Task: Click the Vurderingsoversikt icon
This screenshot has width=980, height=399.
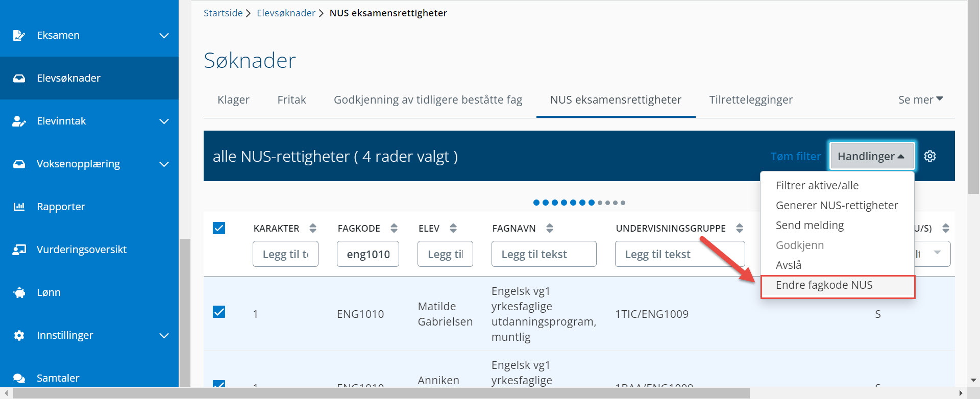Action: pos(19,250)
